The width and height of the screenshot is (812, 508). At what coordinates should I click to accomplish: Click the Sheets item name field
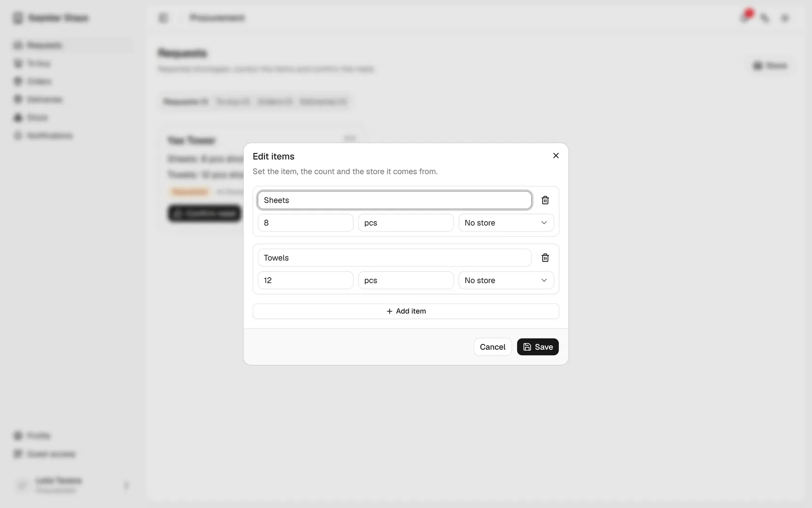394,200
